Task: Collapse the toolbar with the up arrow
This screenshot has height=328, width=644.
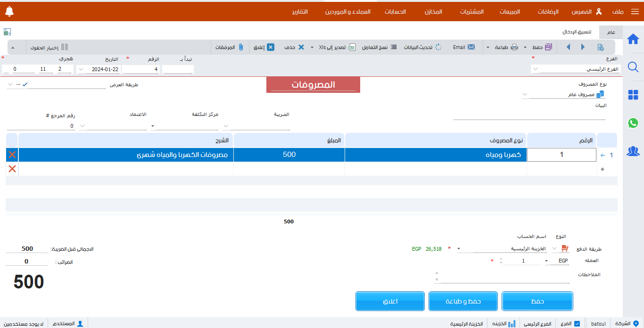Action: pos(13,48)
